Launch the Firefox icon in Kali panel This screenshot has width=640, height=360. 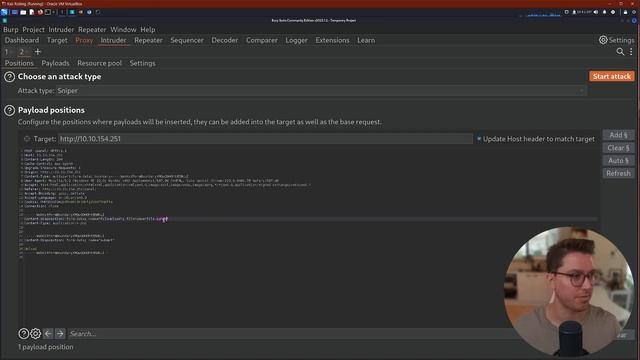[40, 12]
